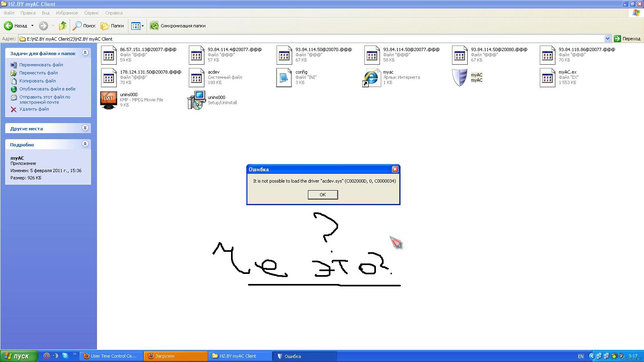644x362 pixels.
Task: Click Копировать файл link
Action: tap(37, 81)
